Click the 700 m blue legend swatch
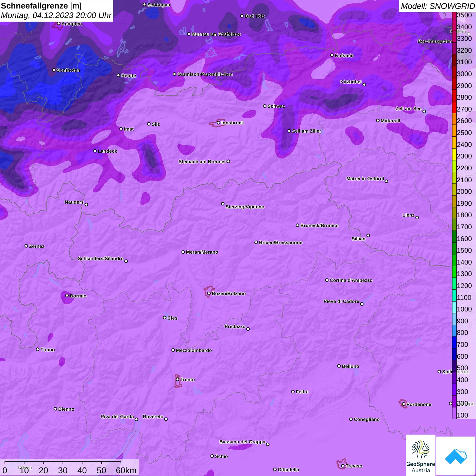This screenshot has width=476, height=476. 454,342
